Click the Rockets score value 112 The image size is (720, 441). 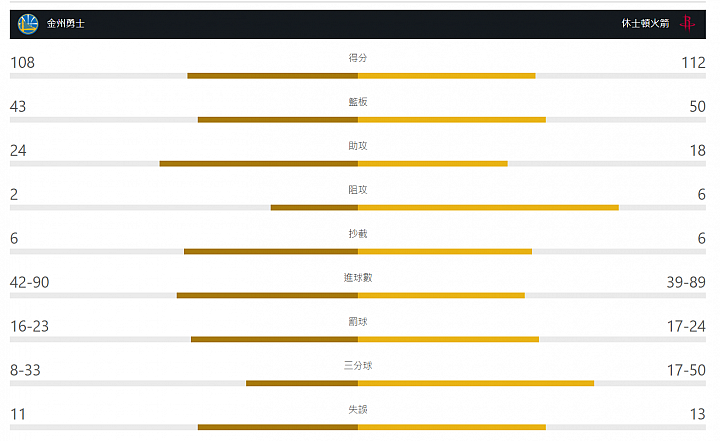point(693,62)
